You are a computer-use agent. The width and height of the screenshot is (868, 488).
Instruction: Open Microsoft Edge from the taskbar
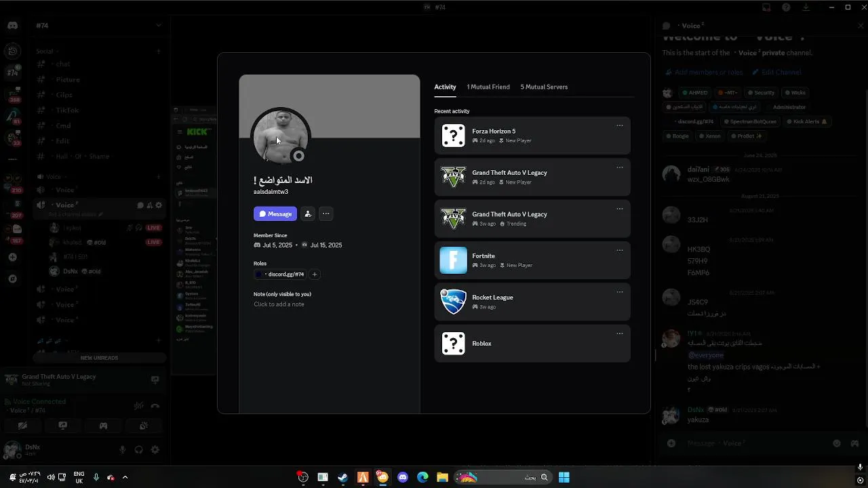click(x=422, y=477)
